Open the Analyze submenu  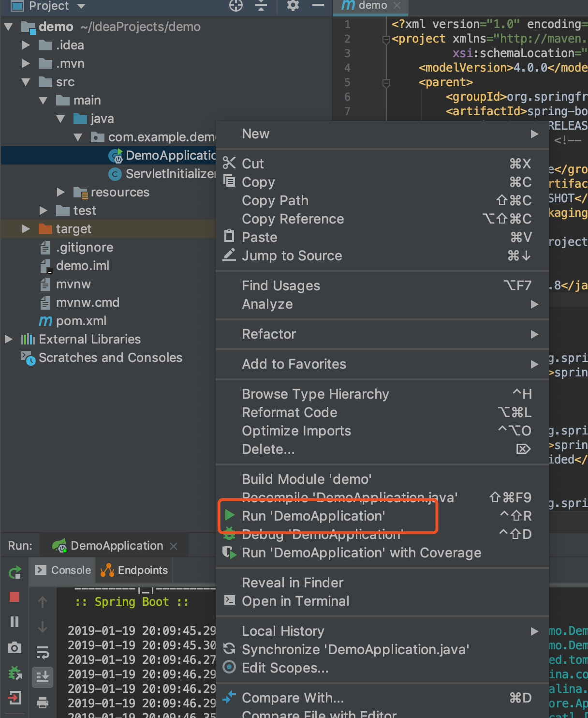tap(382, 304)
